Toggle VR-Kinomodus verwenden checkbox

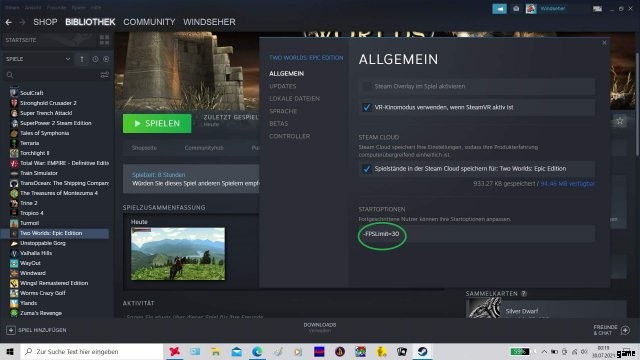[367, 107]
